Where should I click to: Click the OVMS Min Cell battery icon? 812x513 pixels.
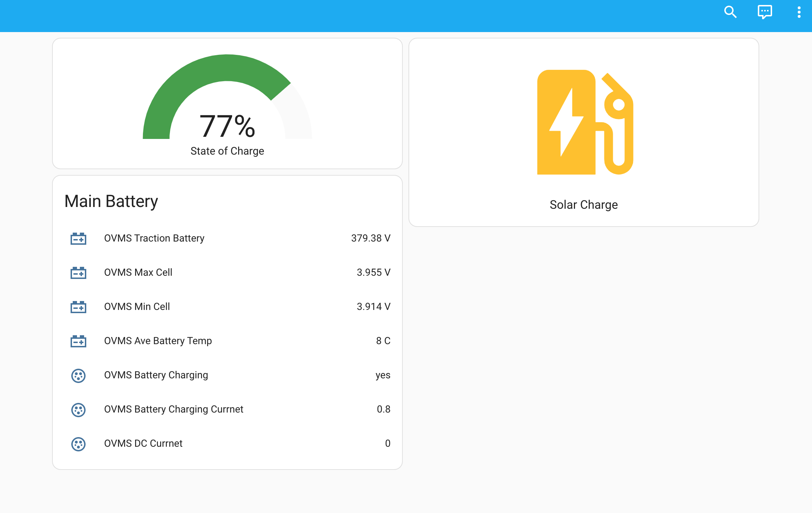78,307
